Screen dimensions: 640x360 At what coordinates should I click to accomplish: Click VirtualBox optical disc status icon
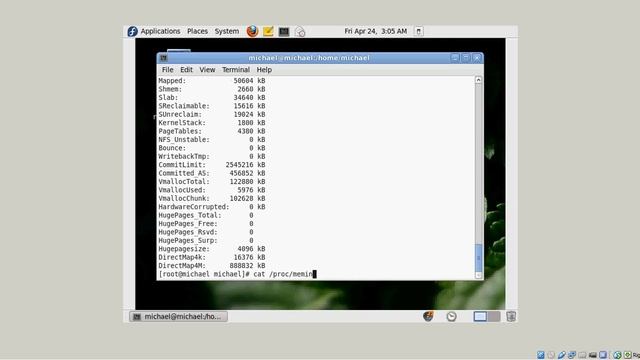(x=551, y=355)
